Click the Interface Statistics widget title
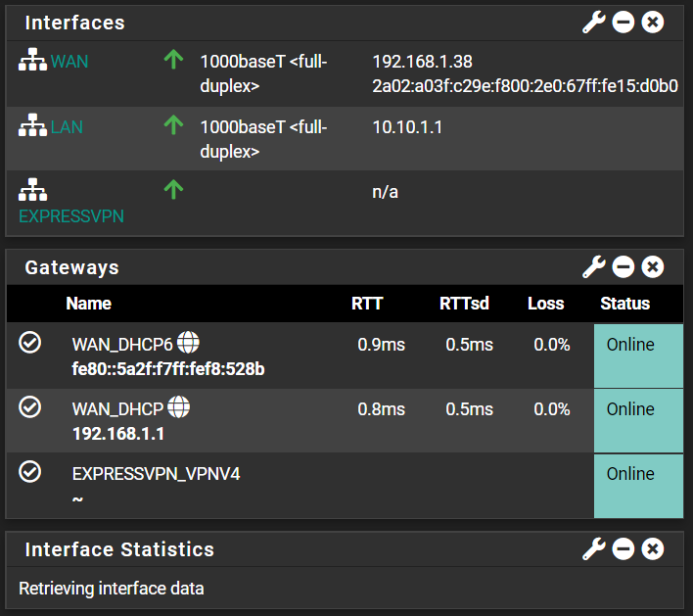 (119, 549)
